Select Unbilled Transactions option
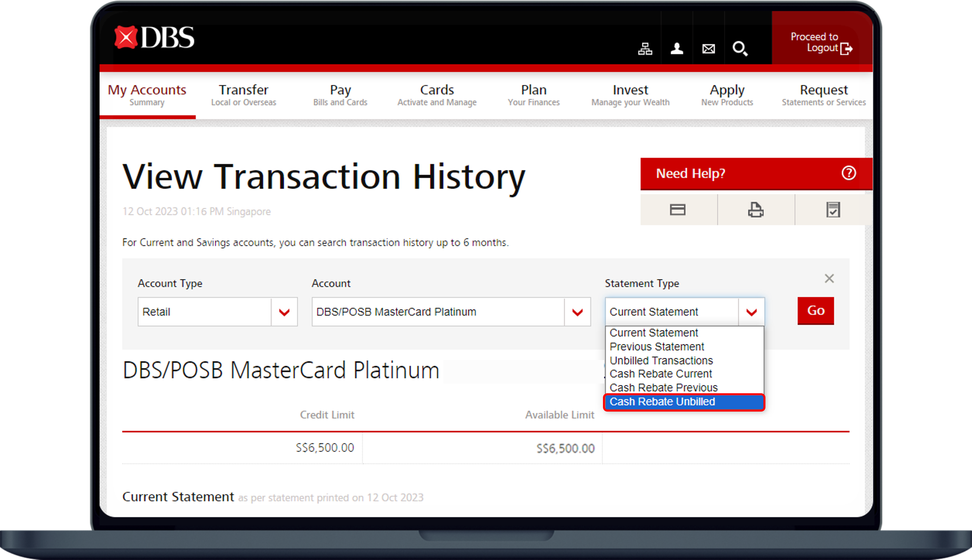The height and width of the screenshot is (560, 972). pyautogui.click(x=684, y=360)
